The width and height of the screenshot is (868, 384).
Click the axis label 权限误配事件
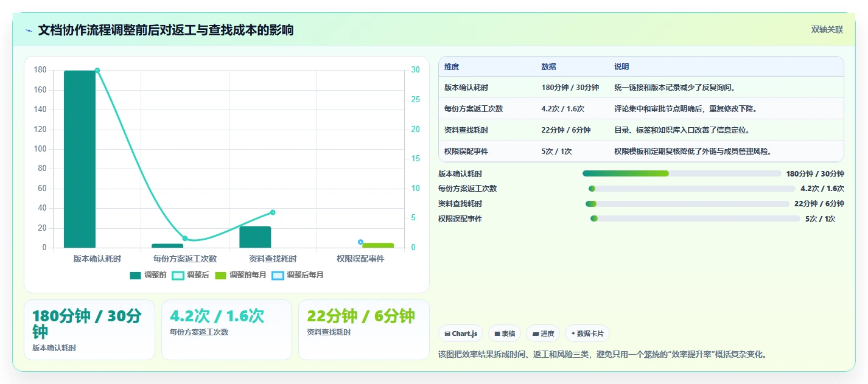360,259
